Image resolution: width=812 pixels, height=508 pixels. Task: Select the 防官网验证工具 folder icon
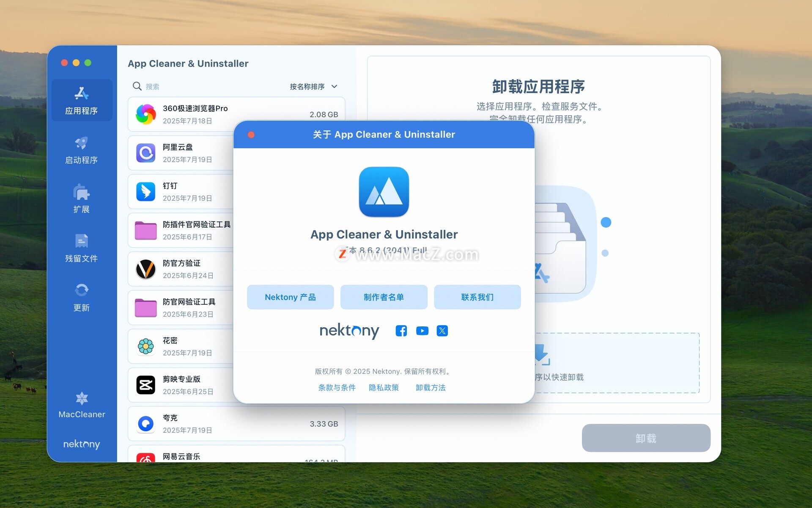pyautogui.click(x=146, y=307)
